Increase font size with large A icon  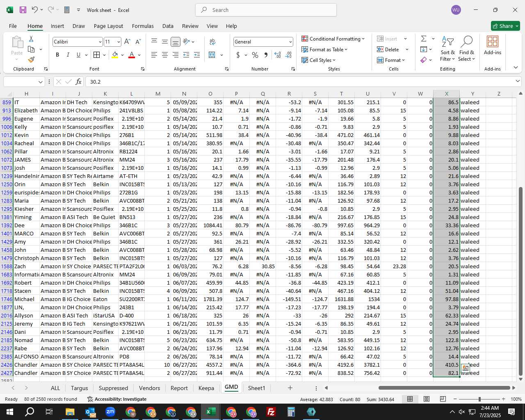pos(127,42)
